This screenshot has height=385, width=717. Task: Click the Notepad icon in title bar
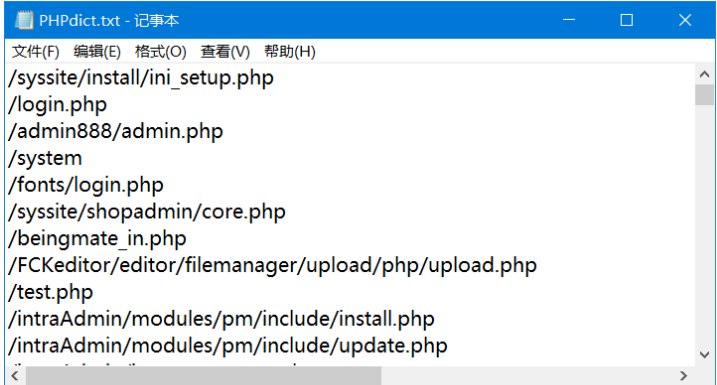[x=24, y=20]
